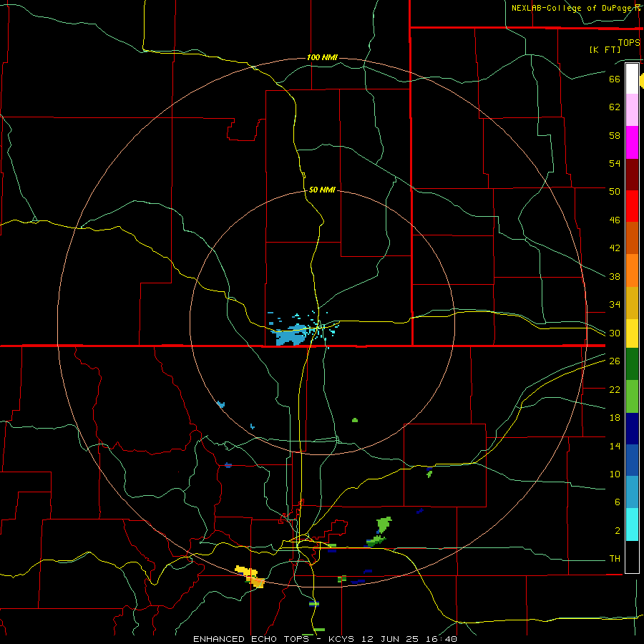
Task: Click the large light-blue echo near radar center
Action: (291, 335)
